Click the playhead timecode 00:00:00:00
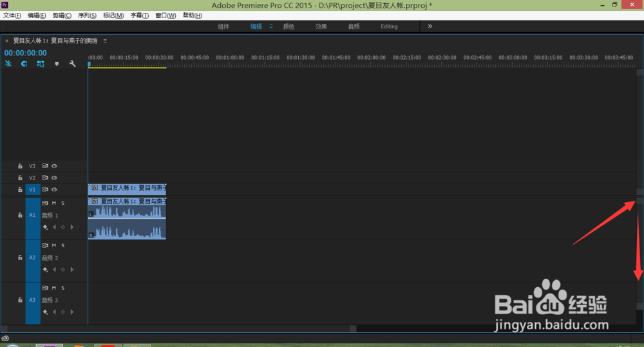Screen dimensions: 644x347 point(26,53)
